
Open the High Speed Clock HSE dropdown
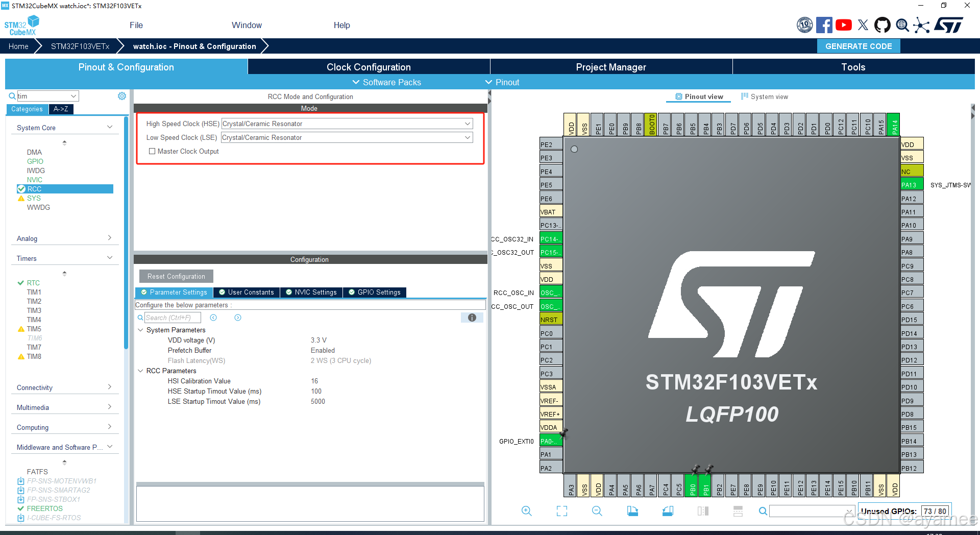click(x=467, y=124)
